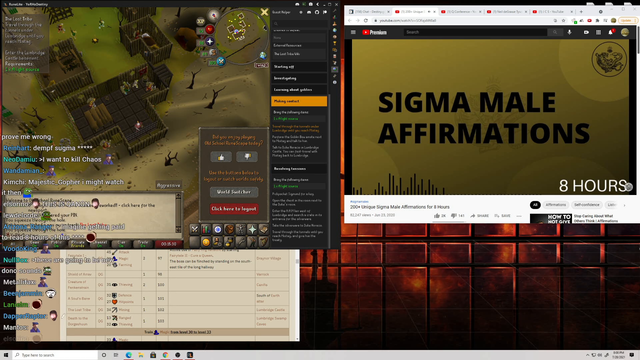Open YouTube notifications bell
Image resolution: width=640 pixels, height=360 pixels.
611,32
